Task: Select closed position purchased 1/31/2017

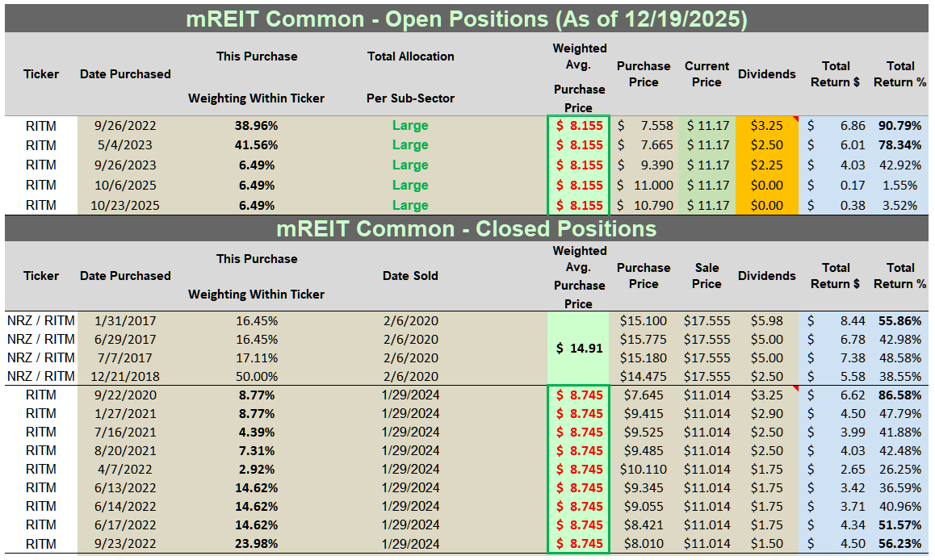Action: 125,320
